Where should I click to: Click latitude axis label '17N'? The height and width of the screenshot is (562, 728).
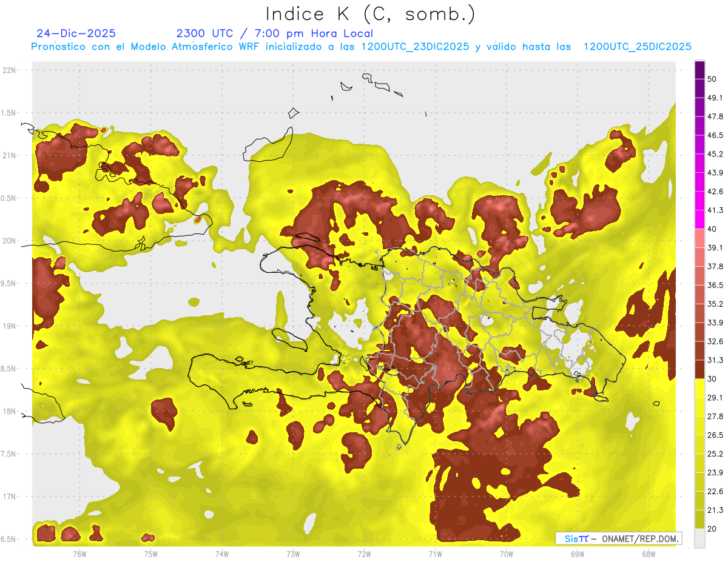pos(9,497)
